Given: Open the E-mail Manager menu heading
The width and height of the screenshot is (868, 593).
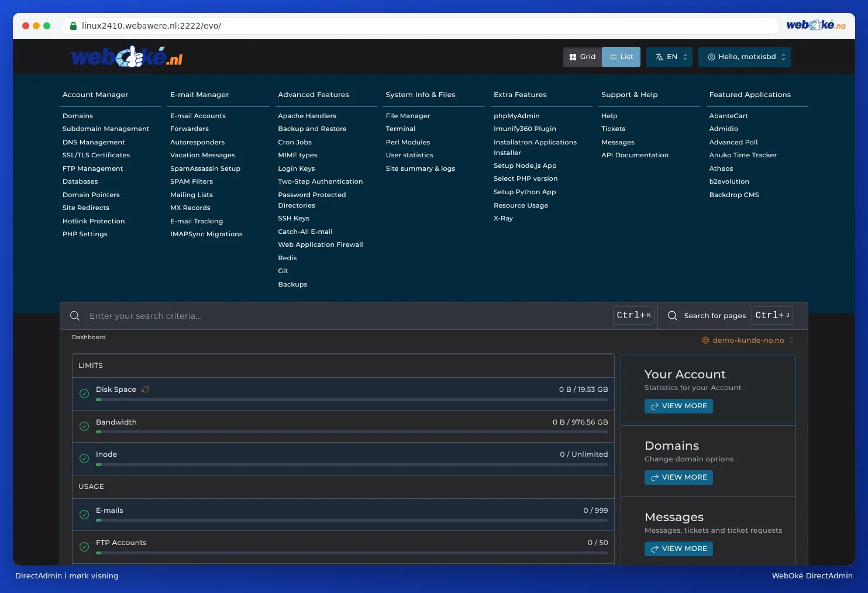Looking at the screenshot, I should pyautogui.click(x=199, y=95).
